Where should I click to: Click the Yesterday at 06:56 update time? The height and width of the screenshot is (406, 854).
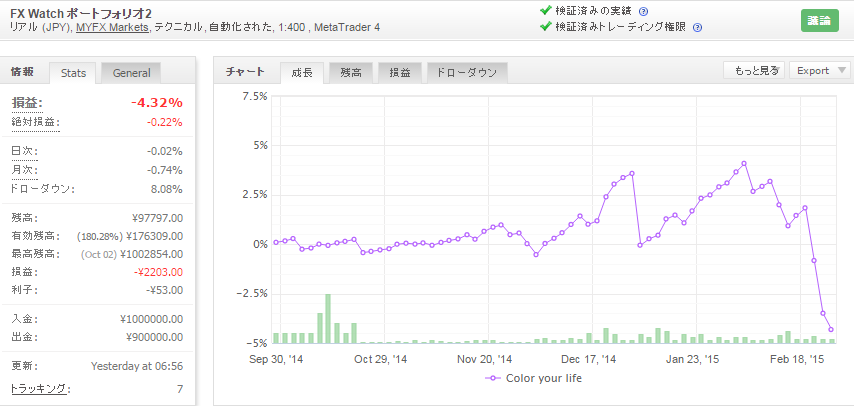tap(137, 366)
